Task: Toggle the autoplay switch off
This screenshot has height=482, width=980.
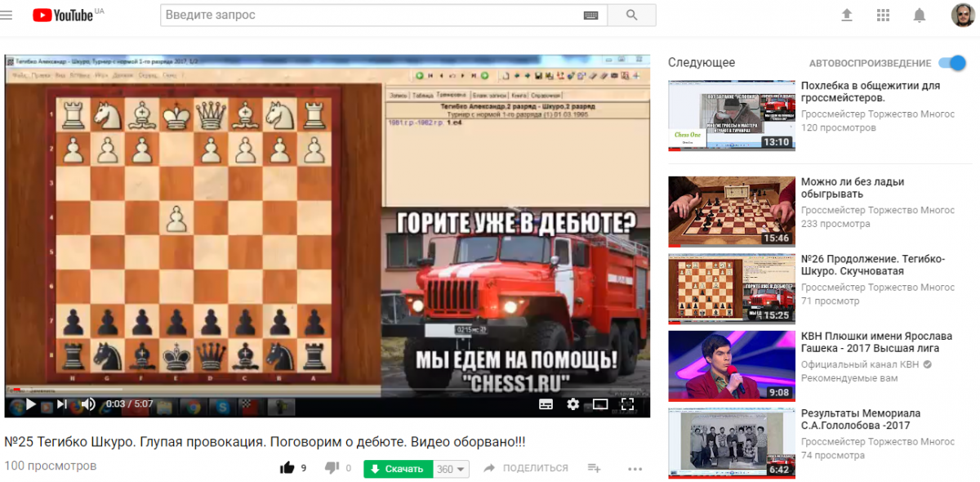Action: click(x=952, y=63)
